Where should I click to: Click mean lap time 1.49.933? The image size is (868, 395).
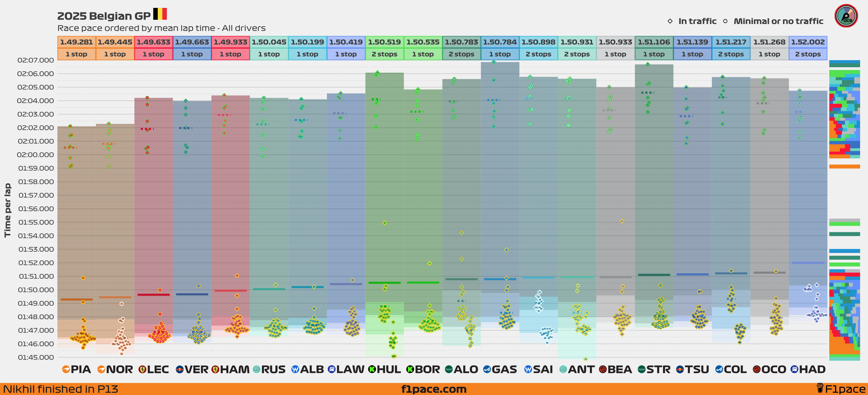[x=230, y=42]
